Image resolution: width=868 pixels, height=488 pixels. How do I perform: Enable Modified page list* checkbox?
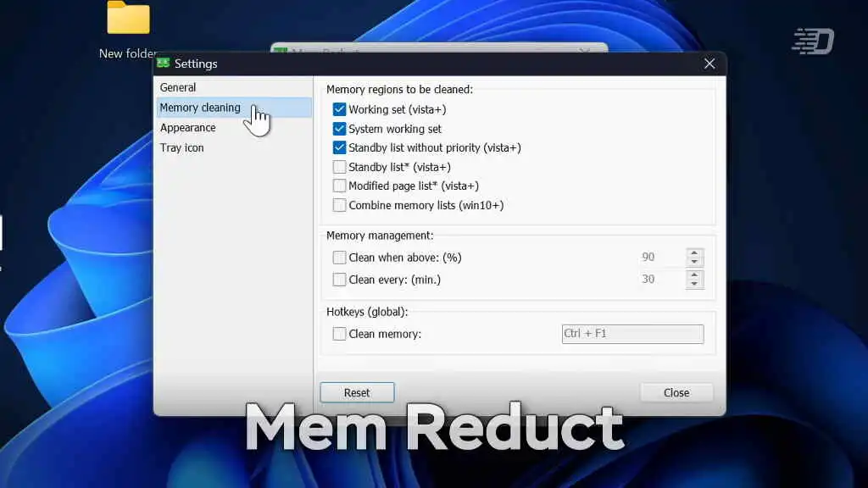tap(339, 186)
